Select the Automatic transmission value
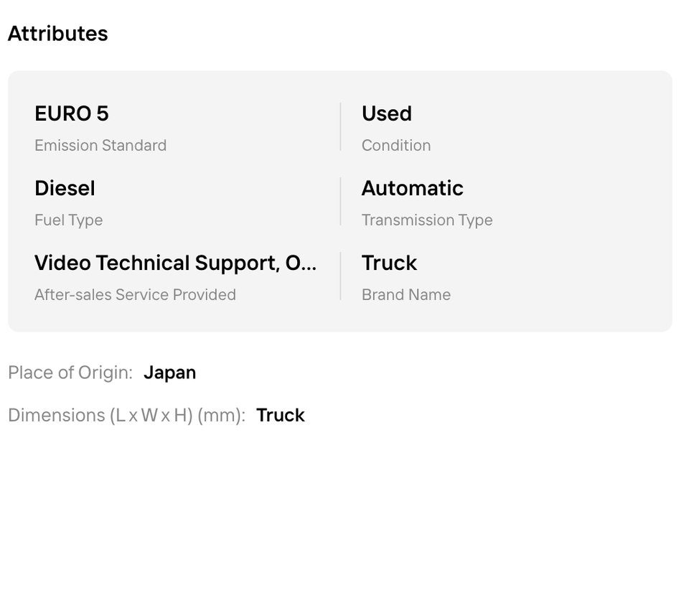This screenshot has height=616, width=689. [413, 188]
